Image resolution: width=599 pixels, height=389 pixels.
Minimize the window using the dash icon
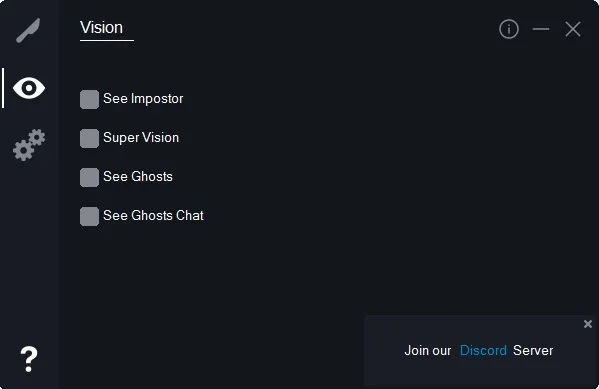pyautogui.click(x=541, y=29)
